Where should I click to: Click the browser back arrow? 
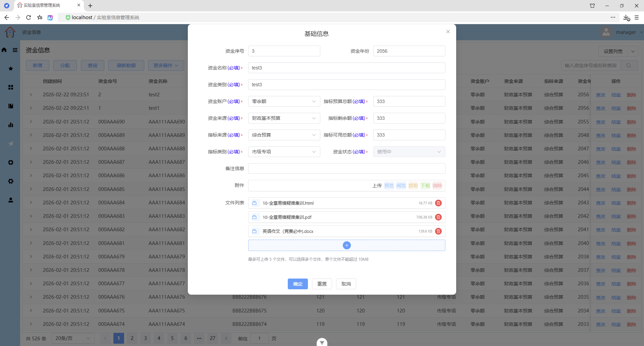click(7, 17)
